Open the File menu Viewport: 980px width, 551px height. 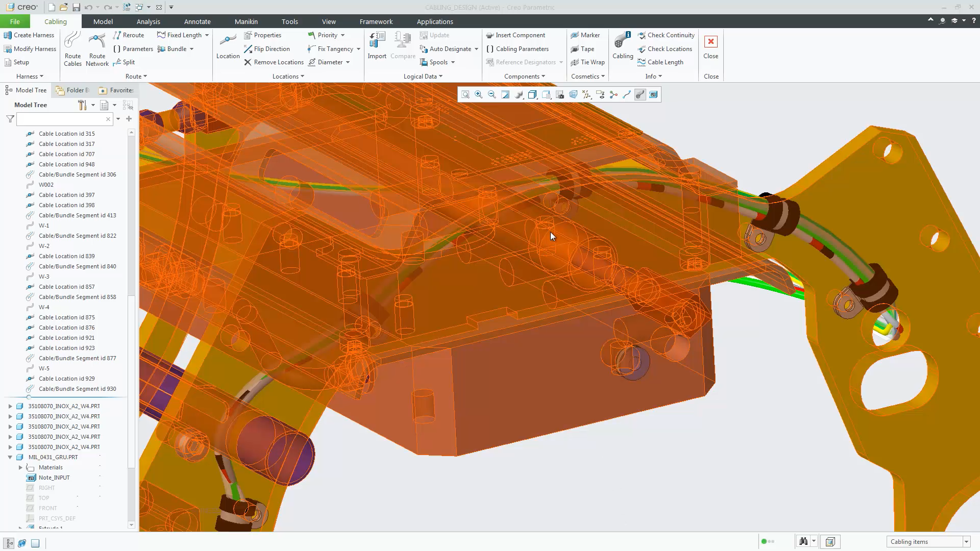(x=15, y=21)
